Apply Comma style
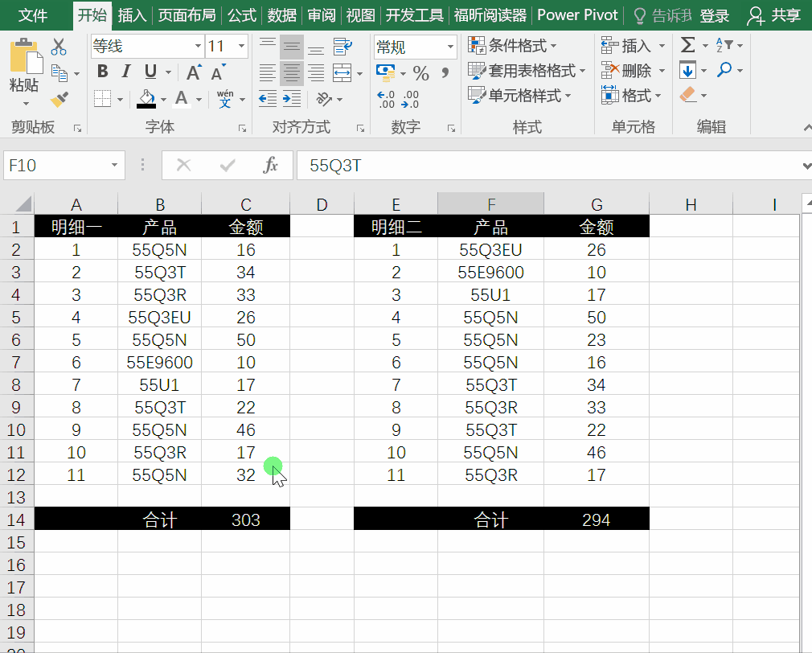Viewport: 812px width, 653px height. pos(445,72)
